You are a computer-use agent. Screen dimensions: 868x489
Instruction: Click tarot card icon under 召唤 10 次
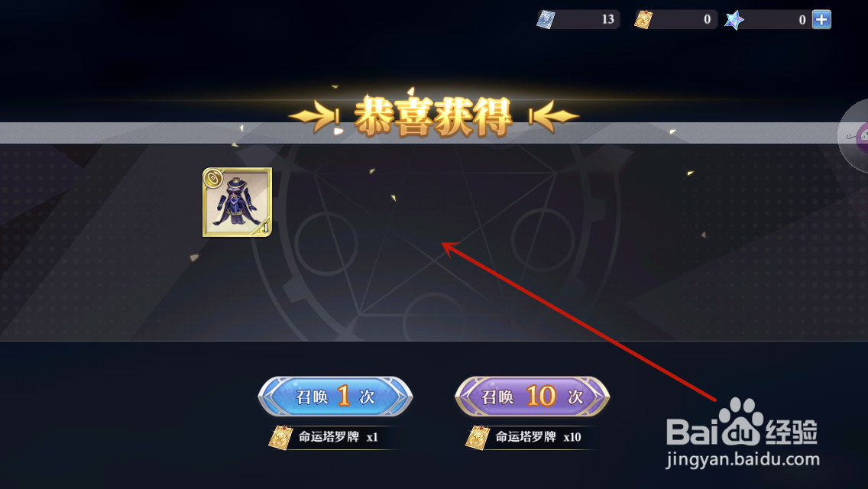478,438
